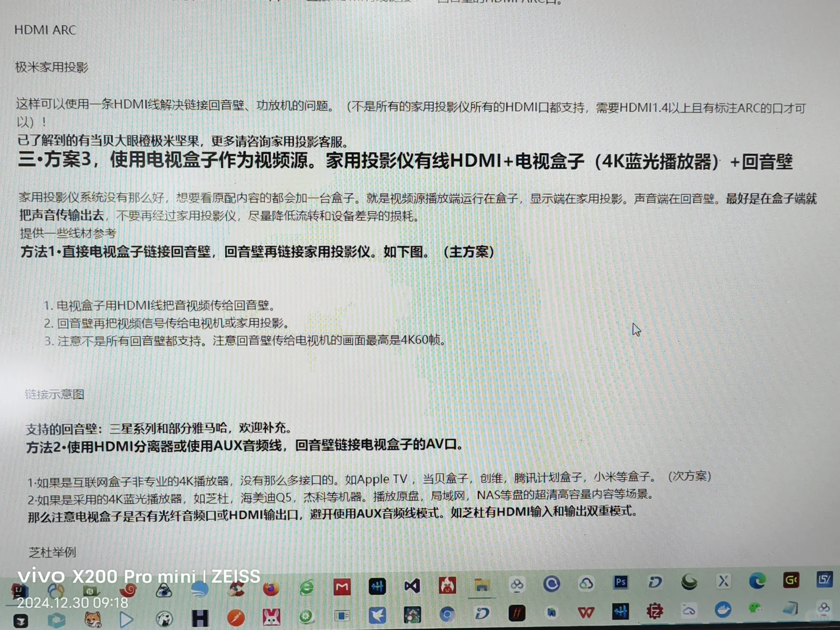Click the 方法1 主方案 heading
Image resolution: width=840 pixels, height=630 pixels.
(257, 252)
